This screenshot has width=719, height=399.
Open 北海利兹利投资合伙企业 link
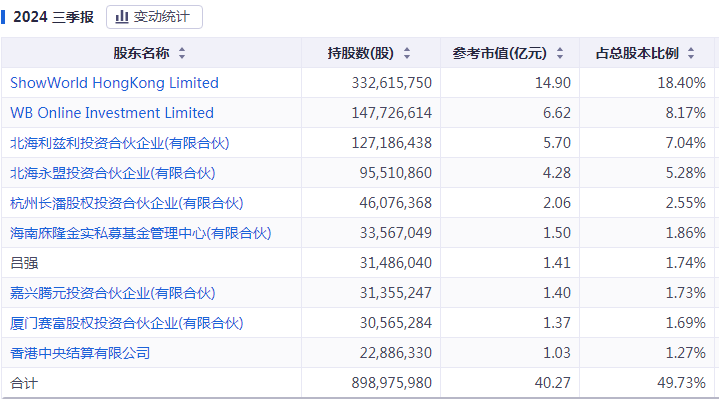[120, 143]
